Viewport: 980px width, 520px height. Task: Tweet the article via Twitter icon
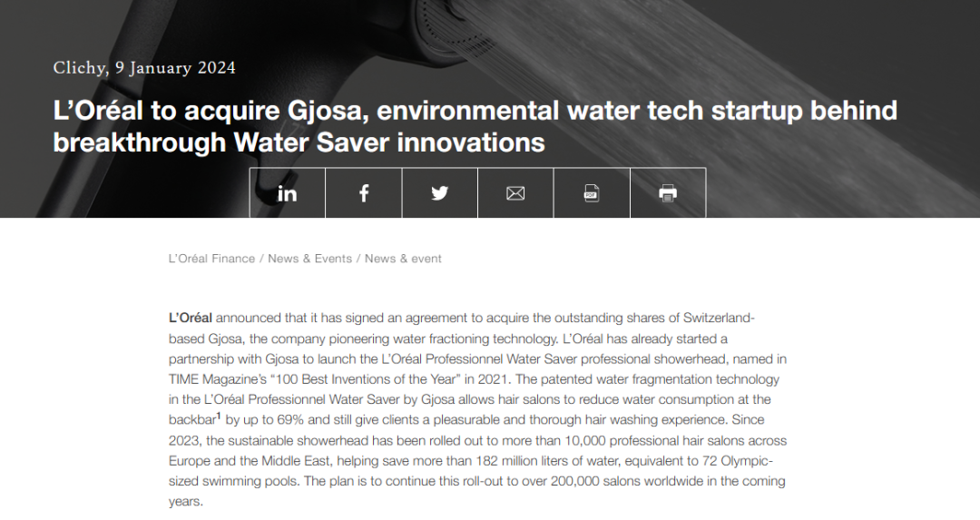coord(440,193)
